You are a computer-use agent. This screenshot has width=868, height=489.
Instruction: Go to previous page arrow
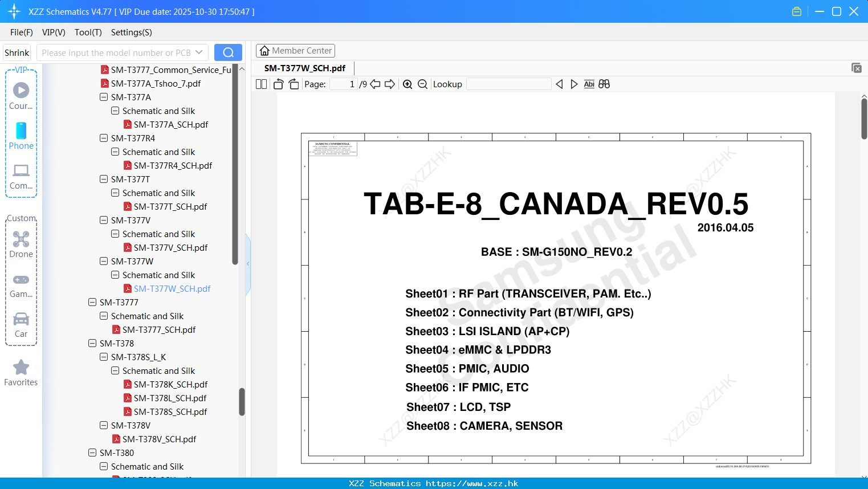[375, 84]
